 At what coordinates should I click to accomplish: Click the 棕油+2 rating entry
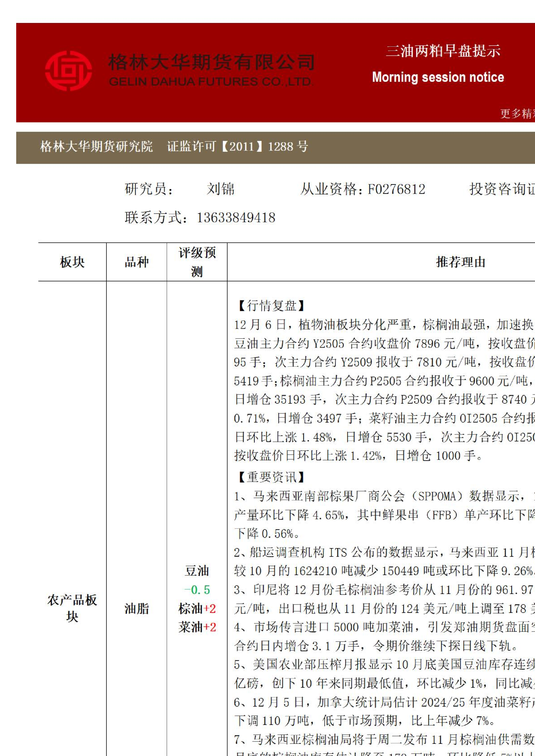pyautogui.click(x=197, y=609)
